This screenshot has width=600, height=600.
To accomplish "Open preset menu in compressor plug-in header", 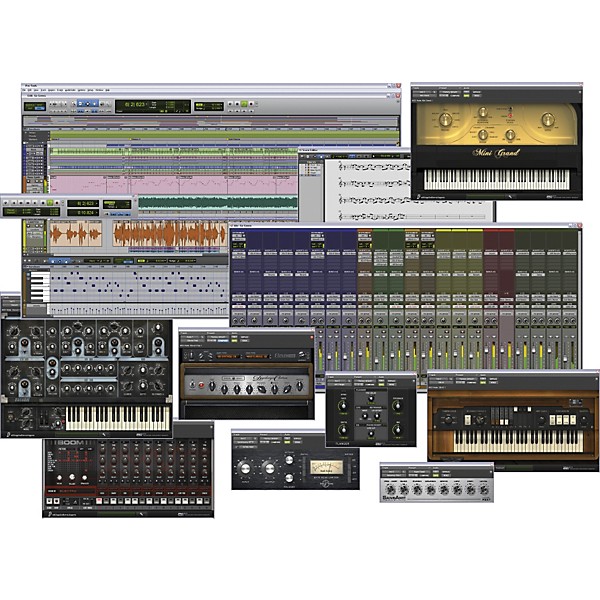I will pos(271,439).
